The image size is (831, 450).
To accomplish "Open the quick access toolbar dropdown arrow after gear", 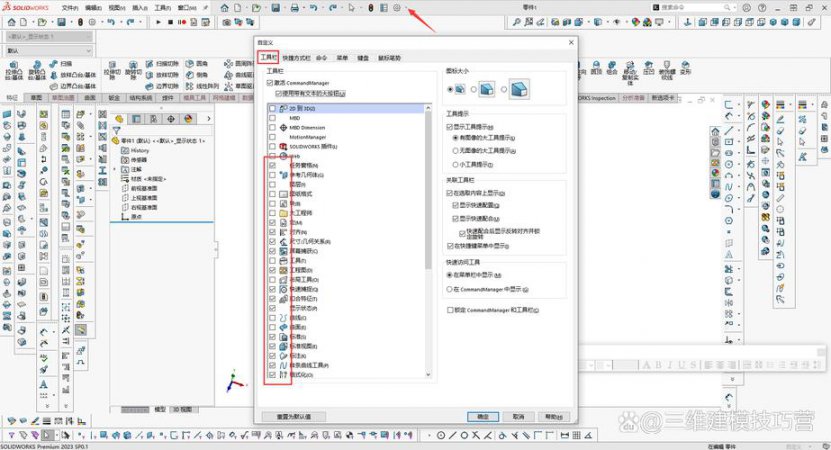I will (x=406, y=8).
